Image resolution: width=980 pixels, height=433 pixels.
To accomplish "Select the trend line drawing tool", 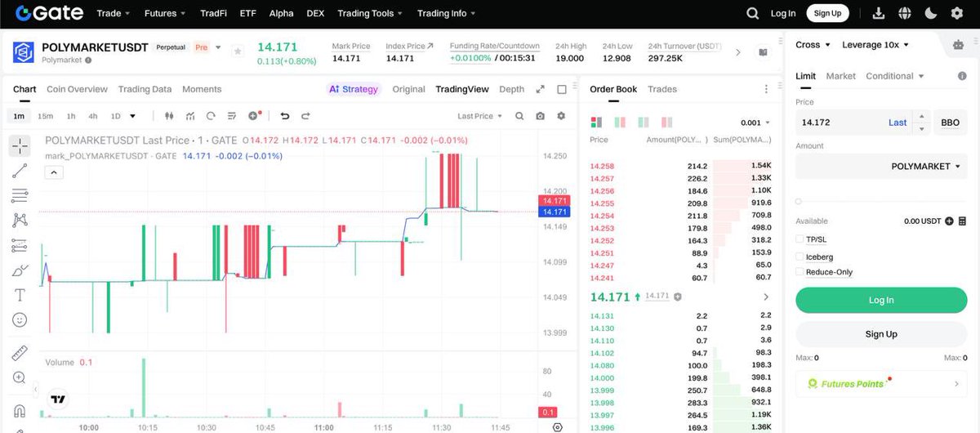I will coord(20,171).
